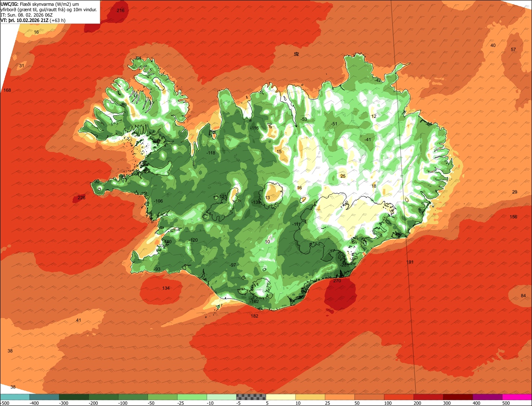Click the -106 value in west Iceland
532x406 pixels.
click(x=158, y=201)
